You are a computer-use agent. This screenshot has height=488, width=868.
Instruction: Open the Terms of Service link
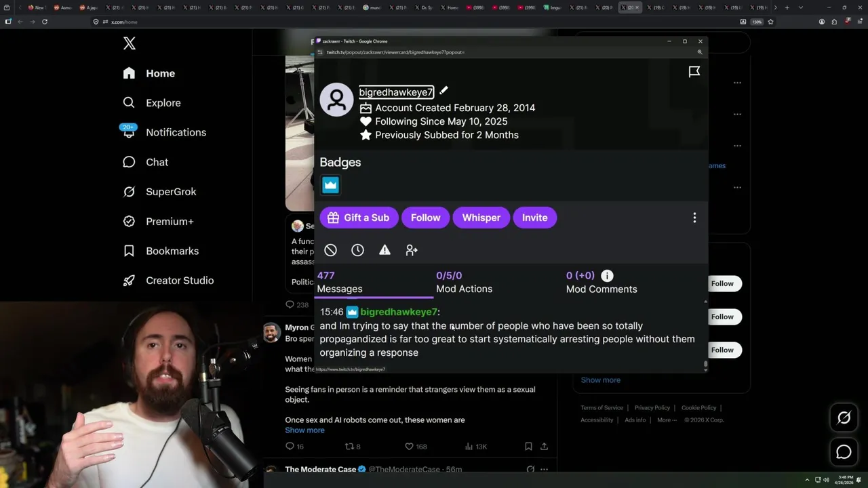(x=601, y=408)
